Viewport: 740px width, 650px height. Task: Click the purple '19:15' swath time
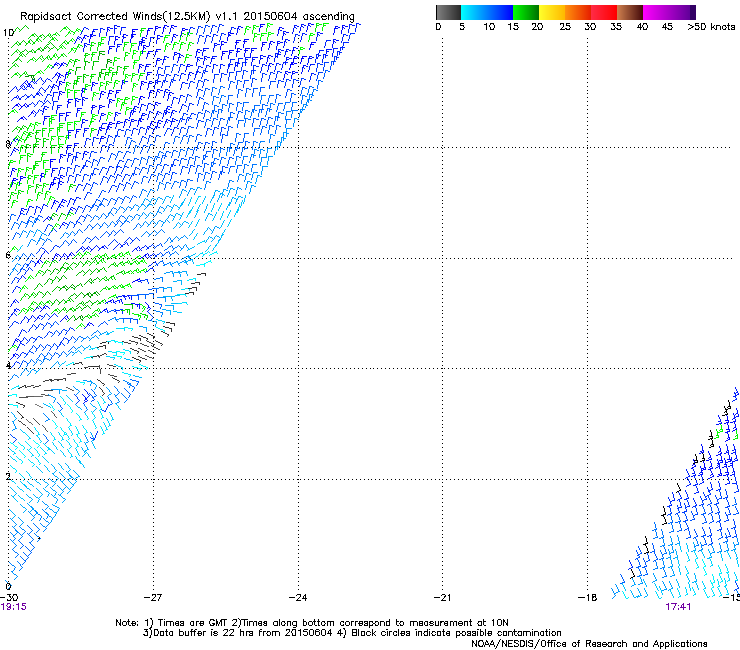(x=14, y=607)
